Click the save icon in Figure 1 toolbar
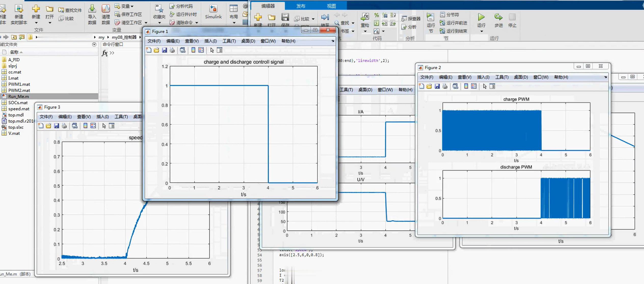The image size is (644, 284). tap(164, 50)
